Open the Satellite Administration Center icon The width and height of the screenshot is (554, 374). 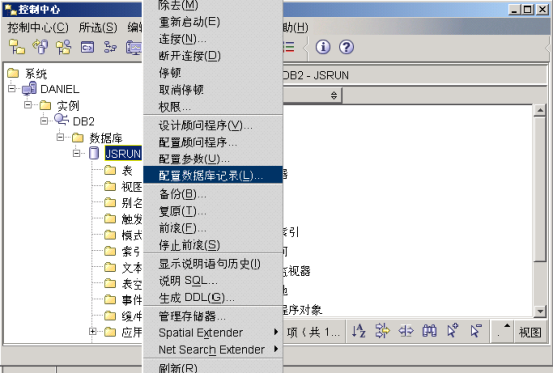(64, 47)
